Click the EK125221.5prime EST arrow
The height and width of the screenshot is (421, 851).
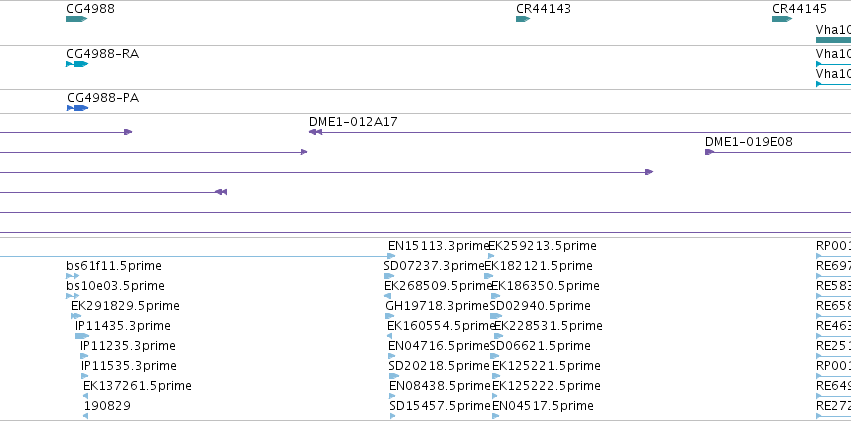496,376
